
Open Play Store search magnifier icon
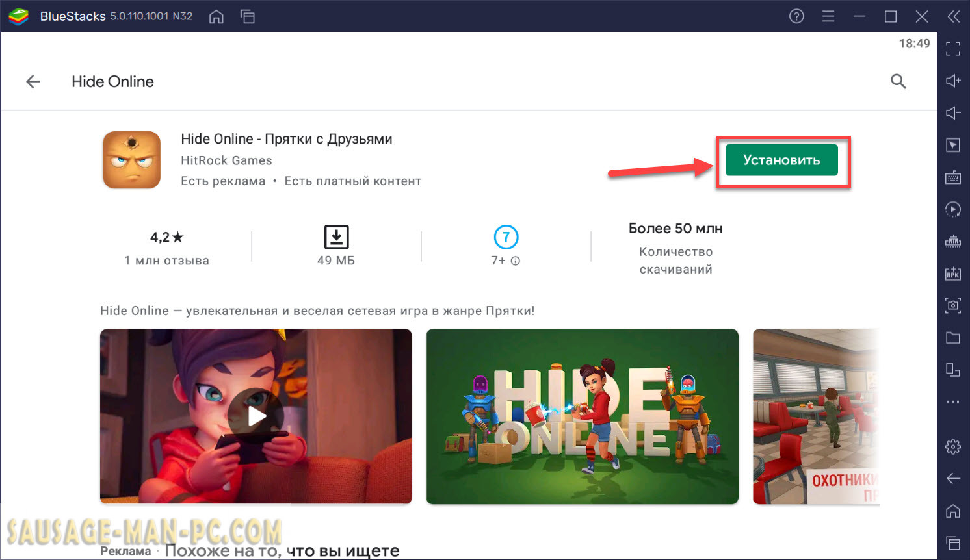(898, 81)
